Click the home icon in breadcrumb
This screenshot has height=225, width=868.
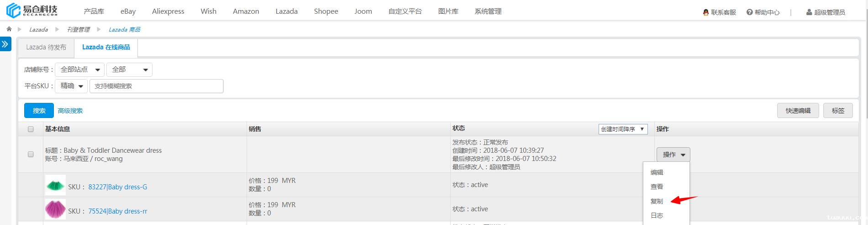click(9, 29)
